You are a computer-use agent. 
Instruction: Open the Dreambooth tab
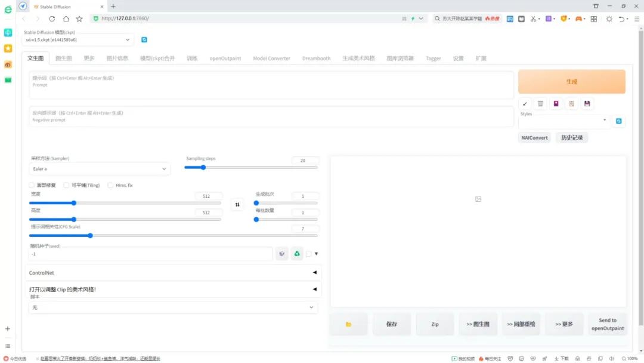pos(316,59)
